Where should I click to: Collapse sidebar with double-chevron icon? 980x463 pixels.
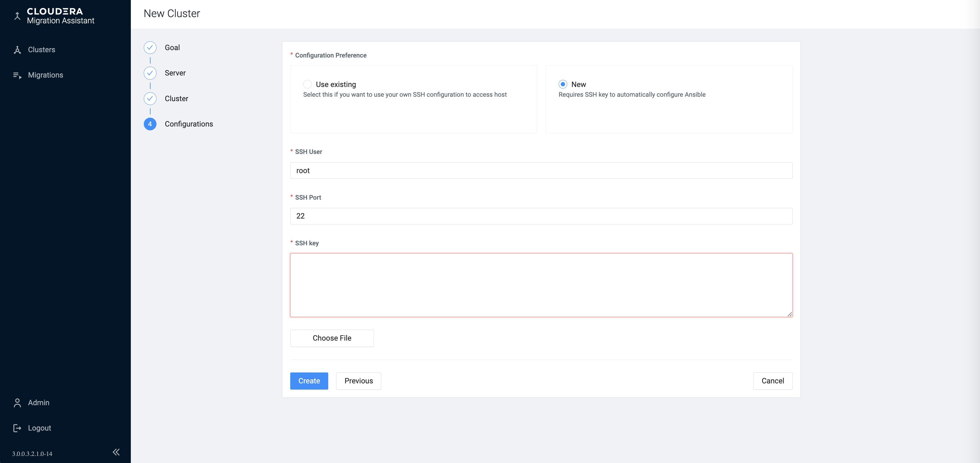[116, 452]
